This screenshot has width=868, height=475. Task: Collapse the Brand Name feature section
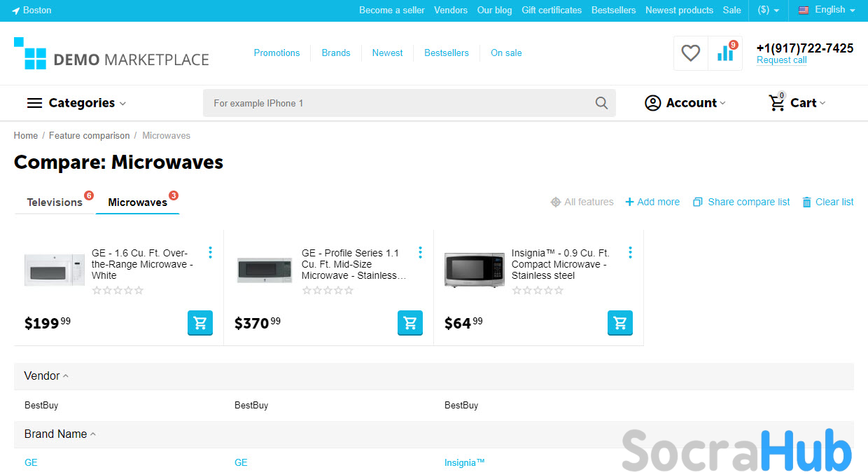tap(60, 434)
